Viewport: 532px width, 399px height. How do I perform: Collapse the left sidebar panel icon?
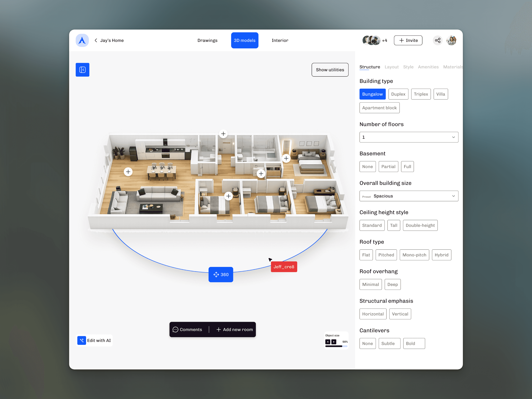point(83,70)
